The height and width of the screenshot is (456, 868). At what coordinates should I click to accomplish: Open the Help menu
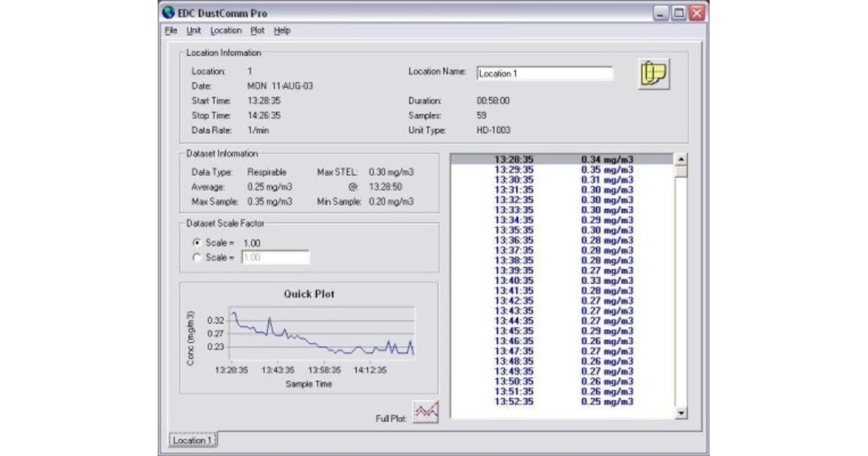282,30
